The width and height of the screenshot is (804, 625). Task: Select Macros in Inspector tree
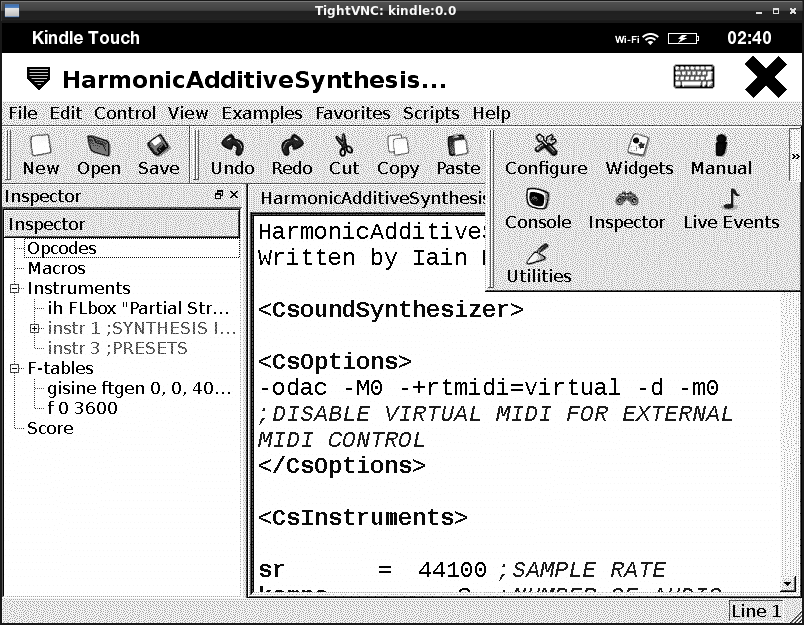(x=56, y=268)
